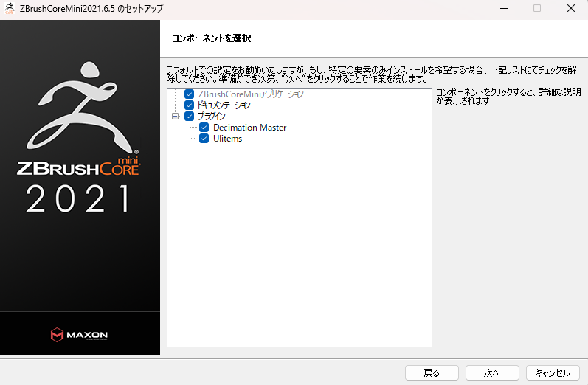The width and height of the screenshot is (588, 385).
Task: Uncheck the UIitems plugin checkbox
Action: [204, 139]
